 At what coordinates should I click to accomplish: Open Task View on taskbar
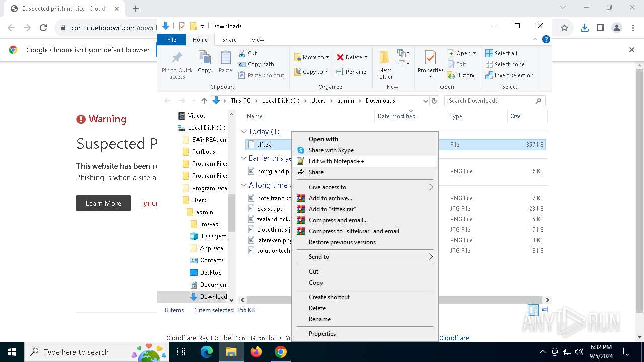point(182,352)
